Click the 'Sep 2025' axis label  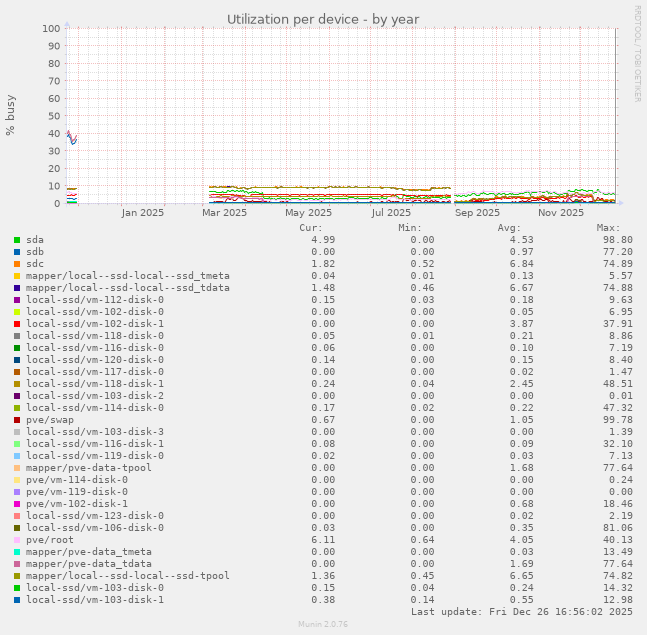point(477,213)
